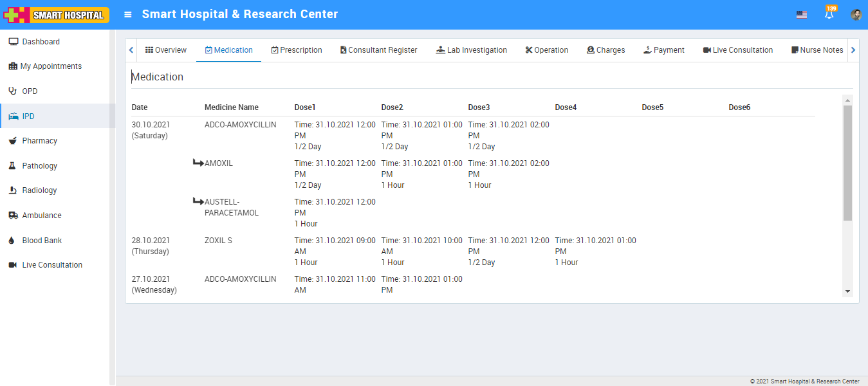Switch to the Prescription tab
Viewport: 868px width, 386px height.
[297, 50]
